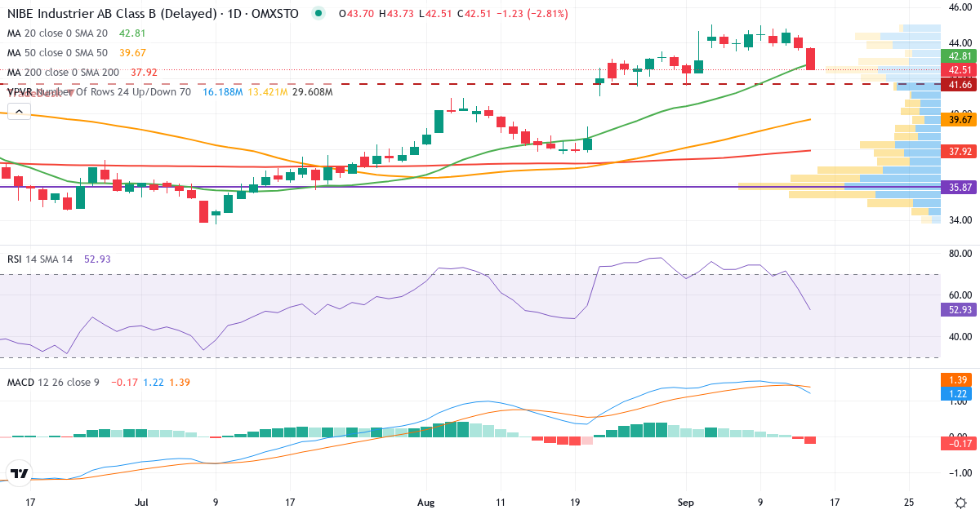Select the MACD 12 26 close 9 legend
The image size is (980, 514).
pyautogui.click(x=53, y=382)
